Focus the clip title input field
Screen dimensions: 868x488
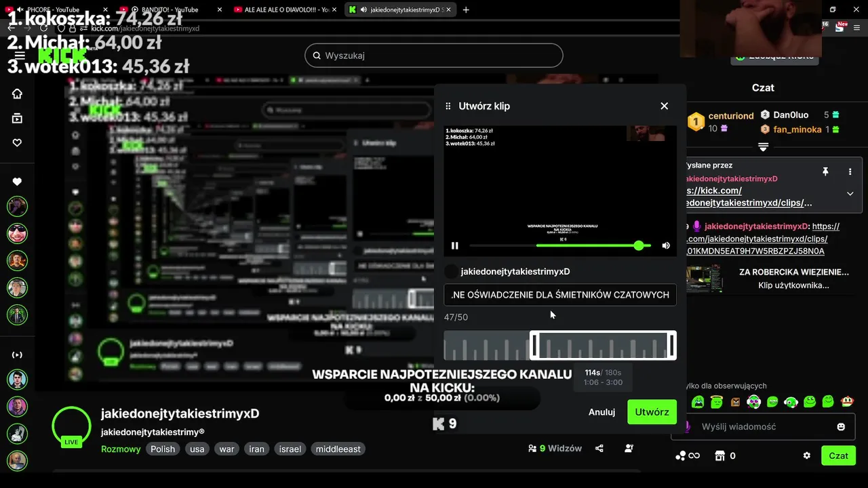pos(560,295)
